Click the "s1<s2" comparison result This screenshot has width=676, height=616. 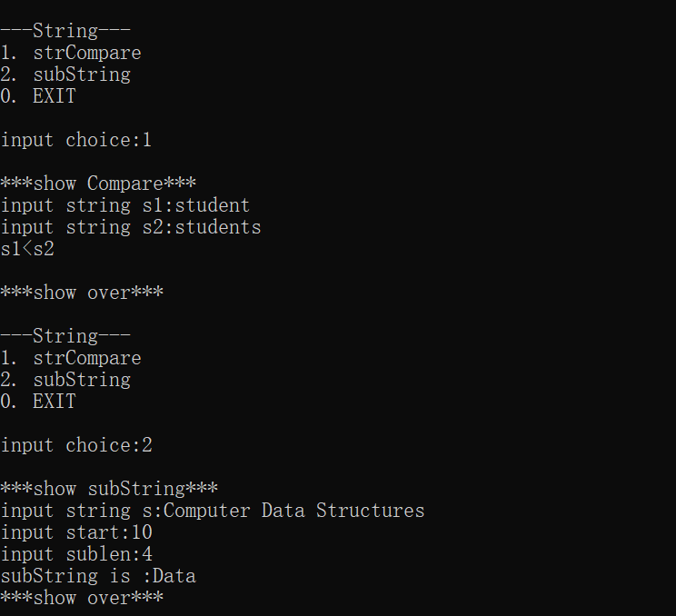tap(27, 249)
